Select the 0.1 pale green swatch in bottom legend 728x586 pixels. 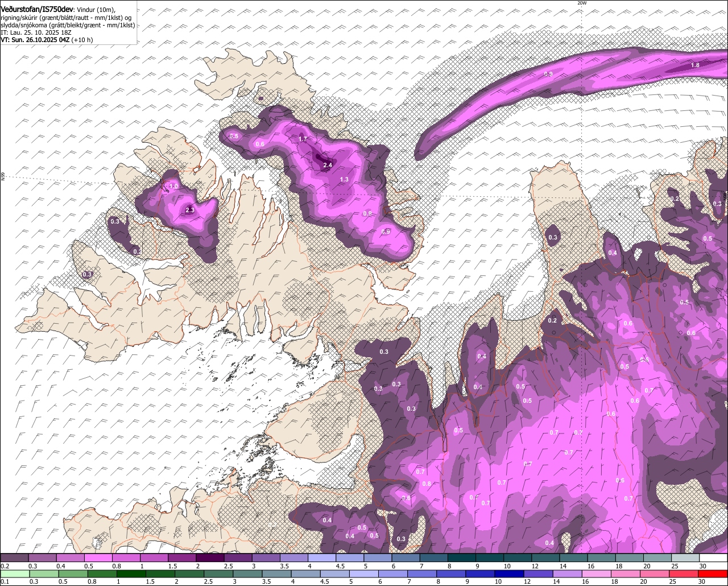15,573
